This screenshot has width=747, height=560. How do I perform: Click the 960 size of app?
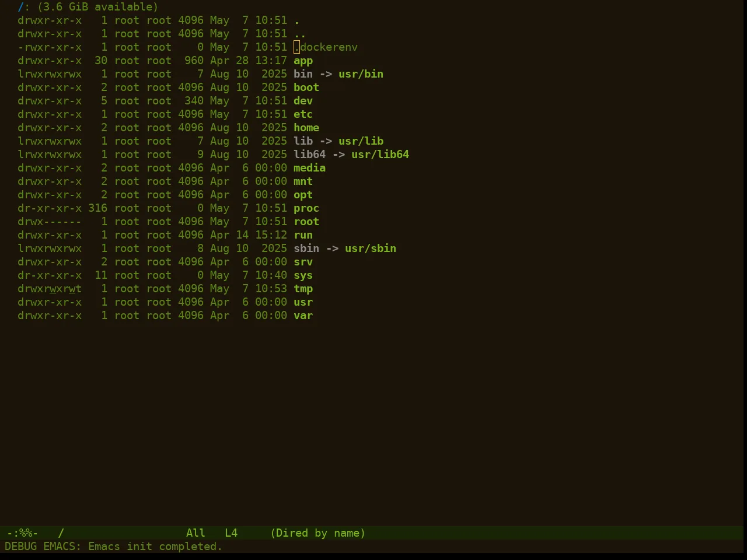tap(194, 61)
